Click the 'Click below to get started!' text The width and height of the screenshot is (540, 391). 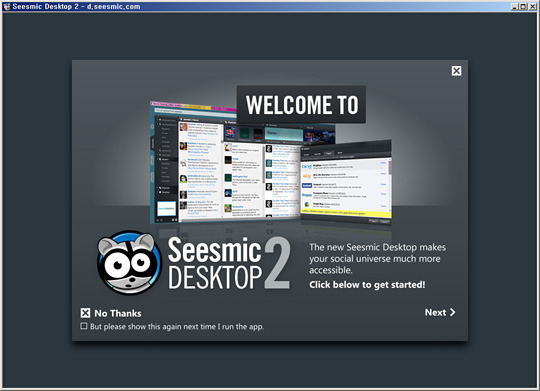point(367,285)
